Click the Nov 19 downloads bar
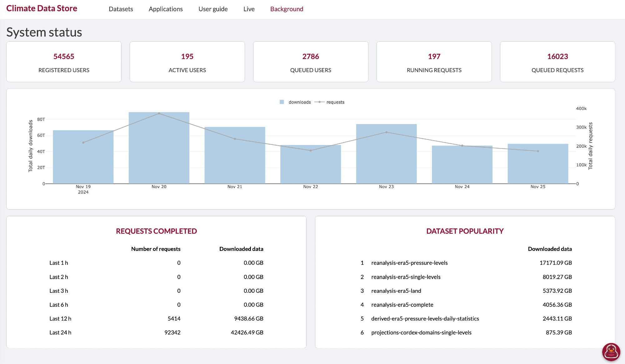Screen dimensions: 625x364 pos(83,157)
